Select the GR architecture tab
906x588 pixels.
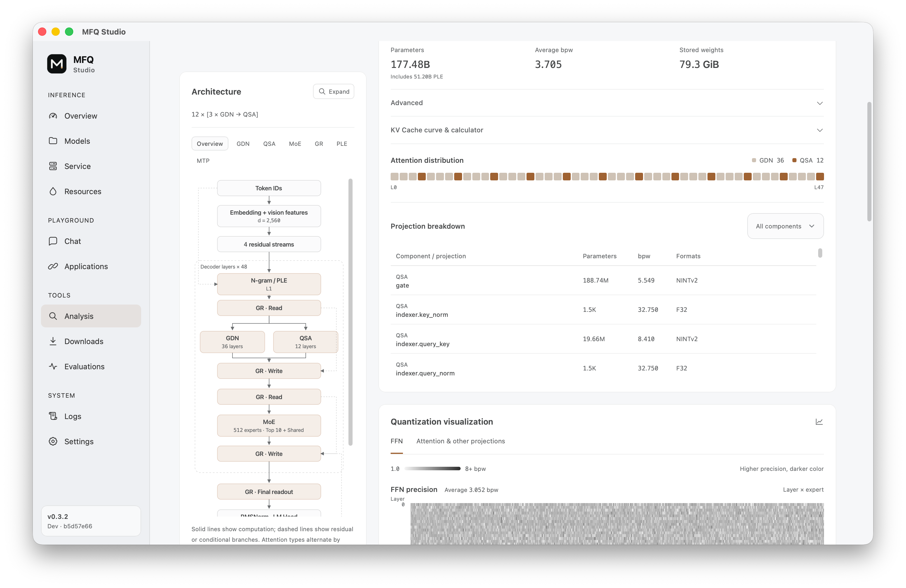coord(319,143)
